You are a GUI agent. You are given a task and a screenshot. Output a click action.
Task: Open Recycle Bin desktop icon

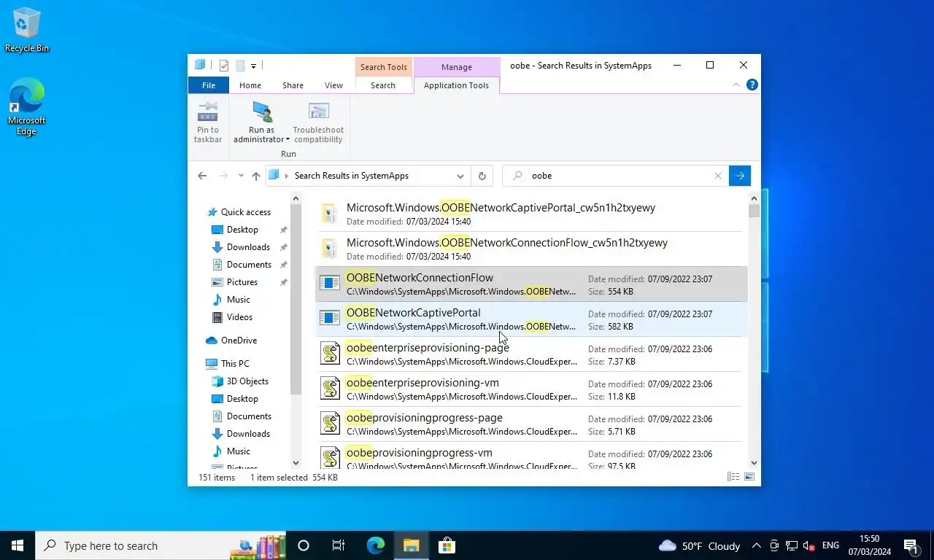pos(26,31)
